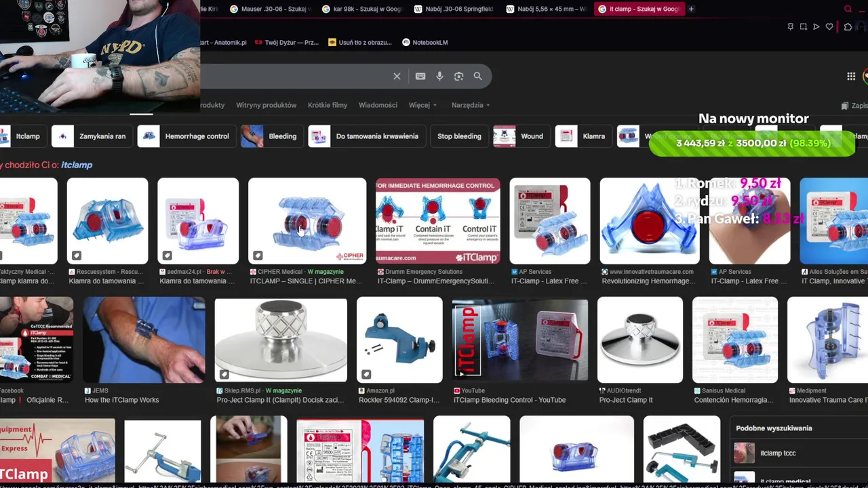Click ITCLAMP – SINGLE CIPHER result title

[x=306, y=281]
